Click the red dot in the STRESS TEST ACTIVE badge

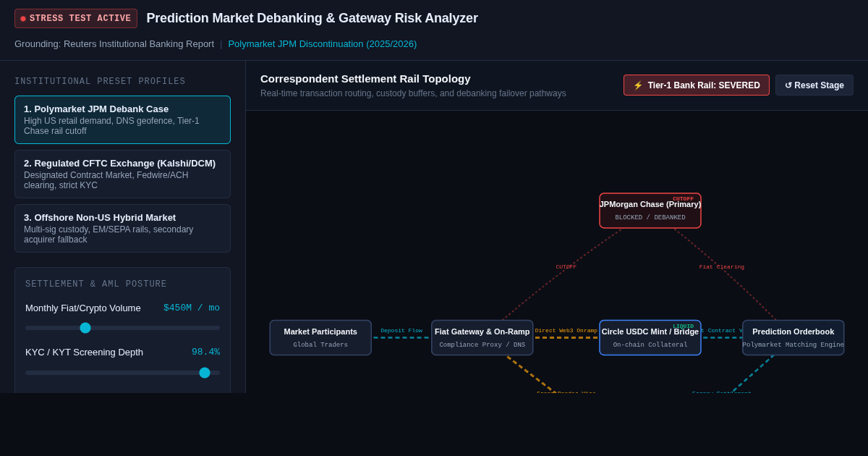pyautogui.click(x=23, y=19)
